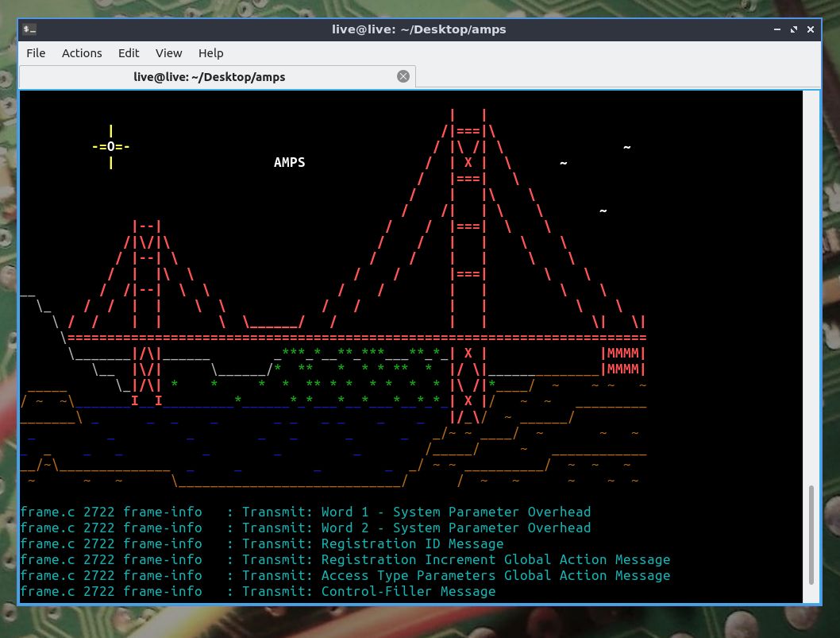Open the Actions menu
The image size is (840, 638).
(82, 53)
